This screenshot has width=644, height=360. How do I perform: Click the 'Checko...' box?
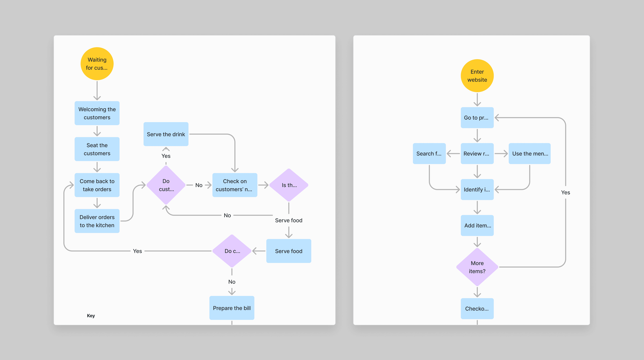click(x=477, y=309)
